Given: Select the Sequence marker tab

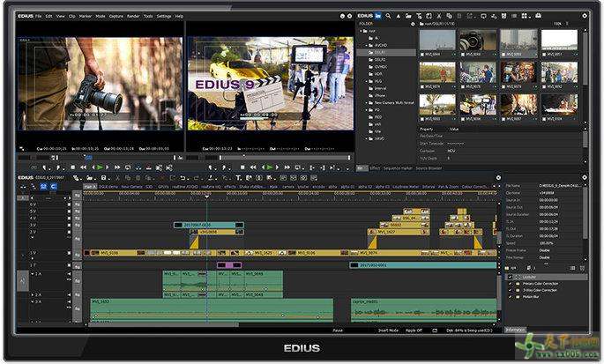Looking at the screenshot, I should tap(398, 168).
